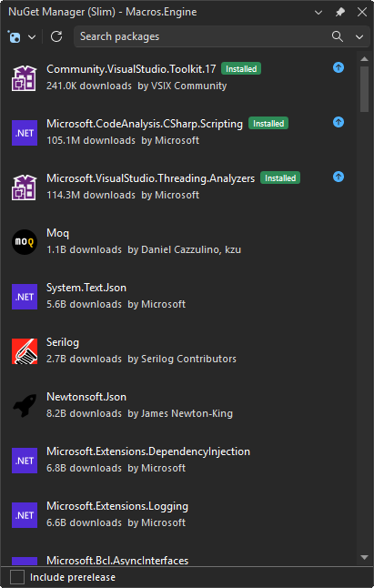Image resolution: width=374 pixels, height=588 pixels.
Task: Open the package source dropdown arrow
Action: tap(32, 36)
